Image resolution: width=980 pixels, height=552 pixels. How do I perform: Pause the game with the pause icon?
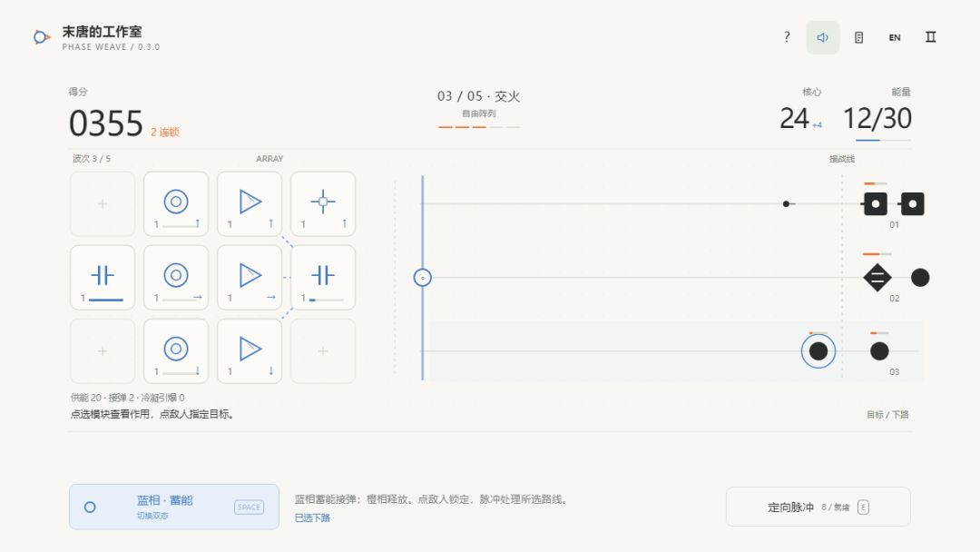(x=931, y=37)
